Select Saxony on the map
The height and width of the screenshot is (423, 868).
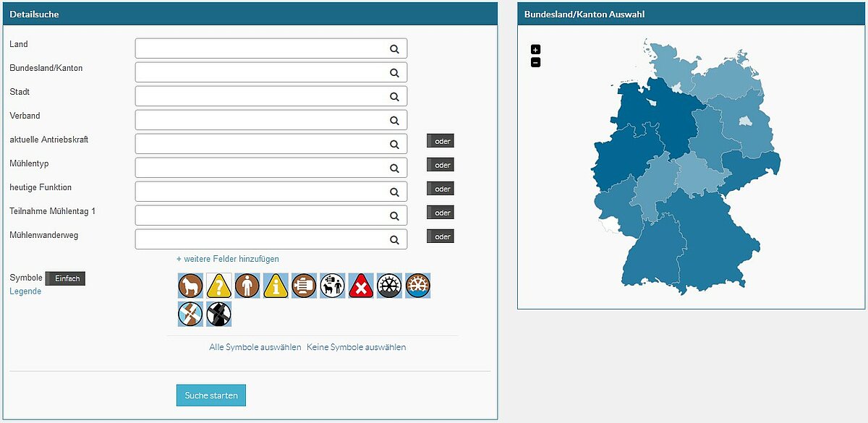tap(752, 170)
